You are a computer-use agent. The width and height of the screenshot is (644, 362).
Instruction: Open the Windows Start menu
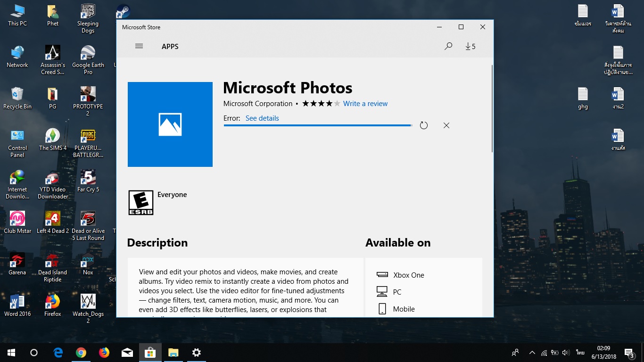pyautogui.click(x=11, y=353)
